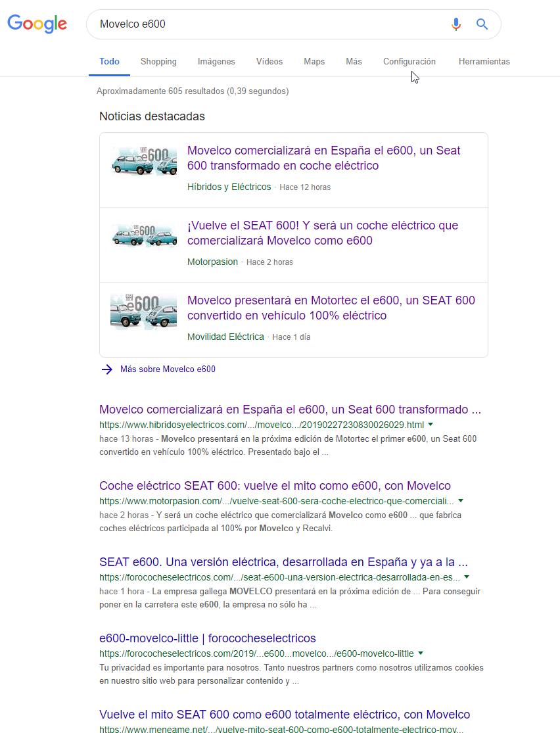Click the Híbridos y Eléctricos source name

click(229, 187)
